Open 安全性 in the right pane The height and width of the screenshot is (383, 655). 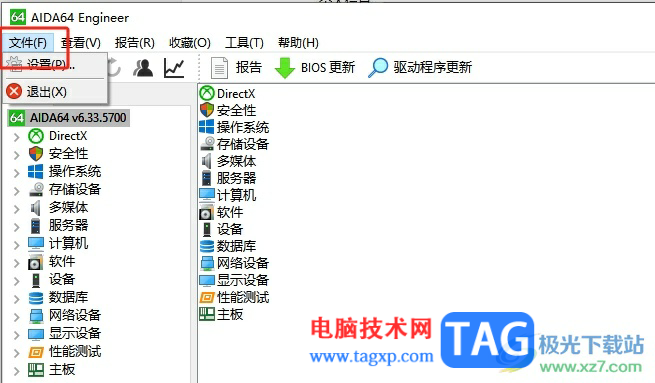(228, 110)
